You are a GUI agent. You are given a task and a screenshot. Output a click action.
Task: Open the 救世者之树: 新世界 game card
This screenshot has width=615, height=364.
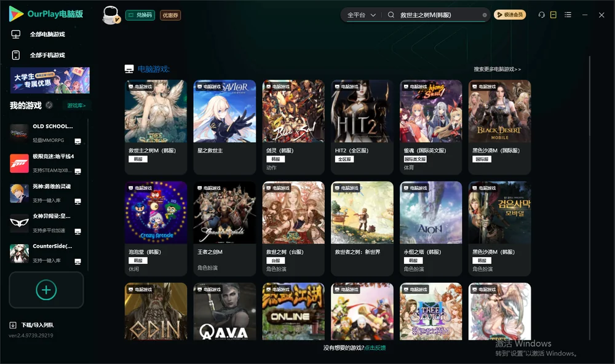(x=362, y=229)
